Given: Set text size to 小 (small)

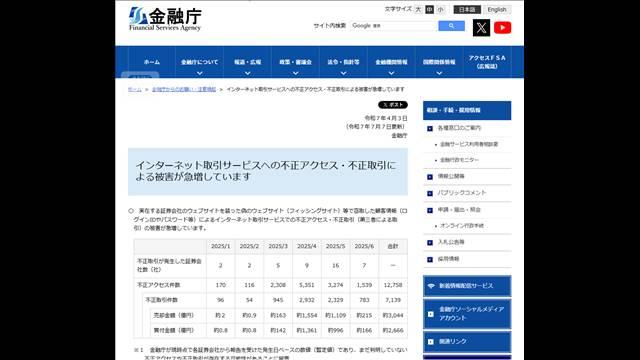Looking at the screenshot, I should point(440,9).
